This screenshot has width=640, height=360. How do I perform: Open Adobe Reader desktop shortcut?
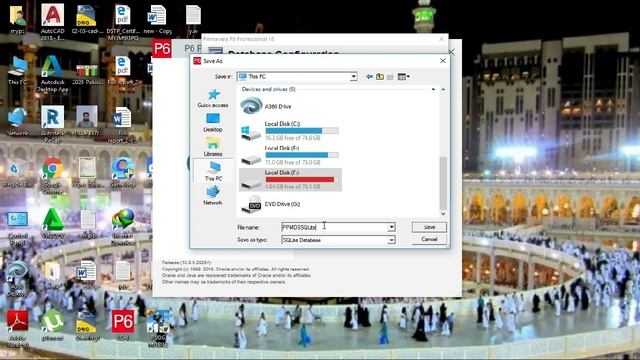[18, 329]
